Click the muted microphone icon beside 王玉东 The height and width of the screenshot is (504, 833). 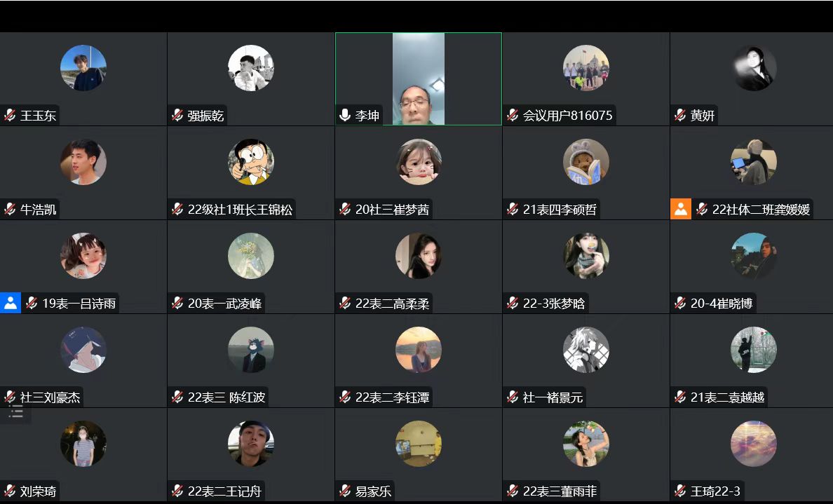point(10,115)
